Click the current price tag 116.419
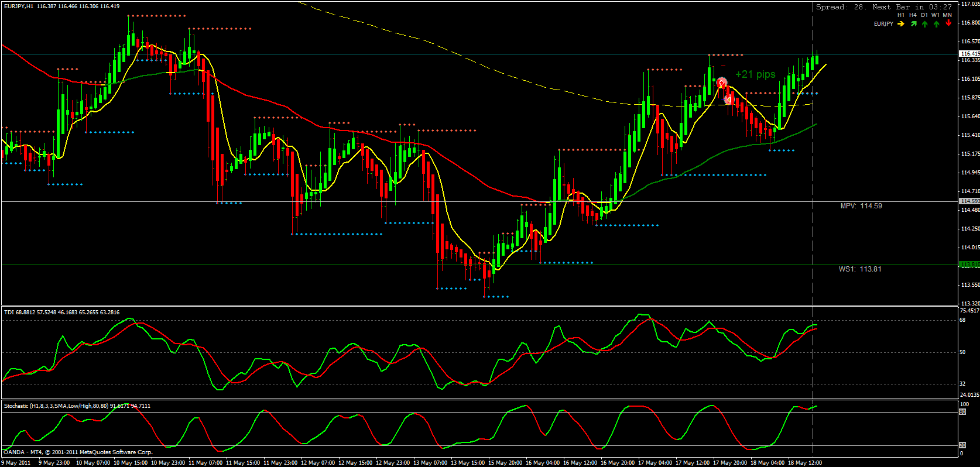 point(969,54)
